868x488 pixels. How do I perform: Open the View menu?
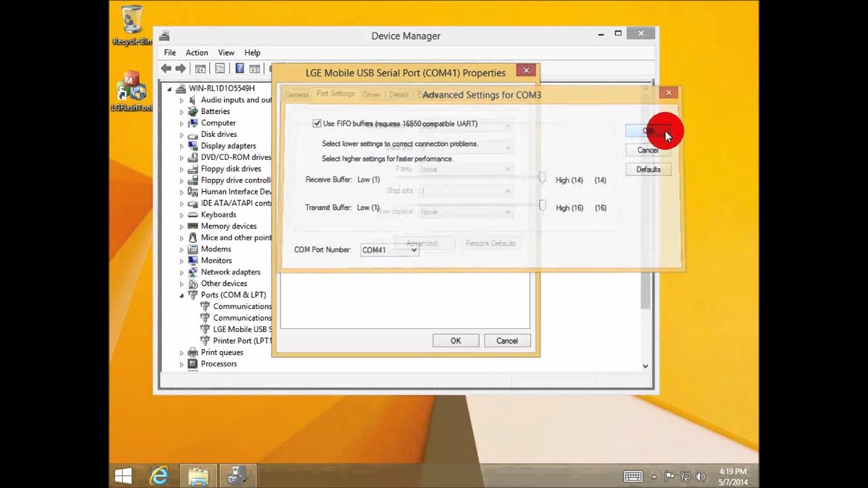click(226, 53)
